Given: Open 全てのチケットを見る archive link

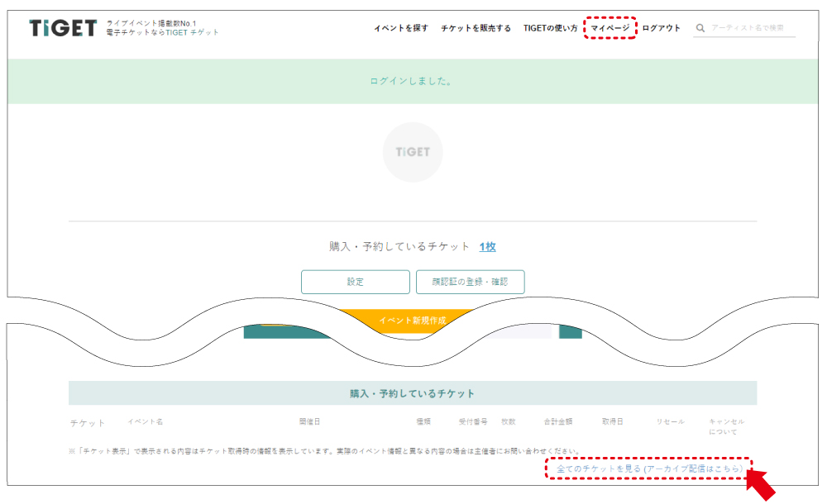Looking at the screenshot, I should coord(648,468).
